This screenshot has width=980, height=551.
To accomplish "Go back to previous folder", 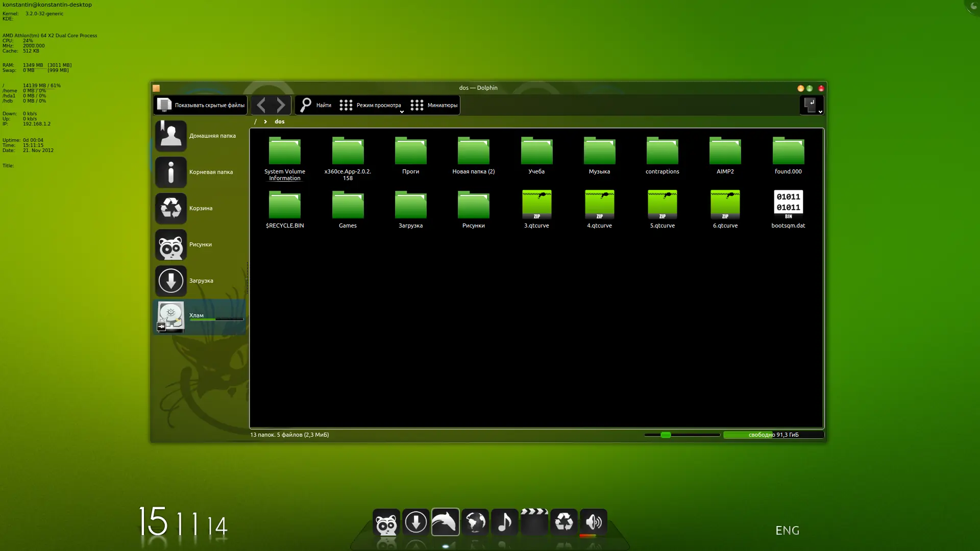I will pos(261,105).
